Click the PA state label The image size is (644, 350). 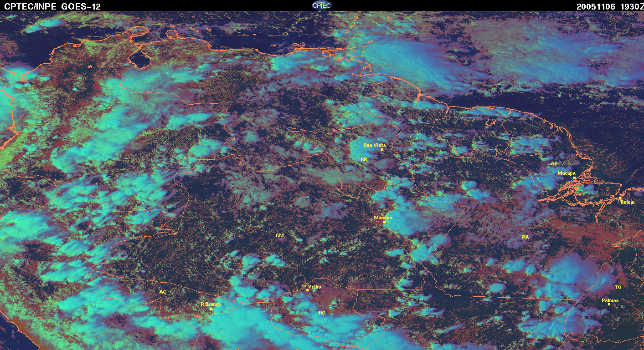(525, 237)
